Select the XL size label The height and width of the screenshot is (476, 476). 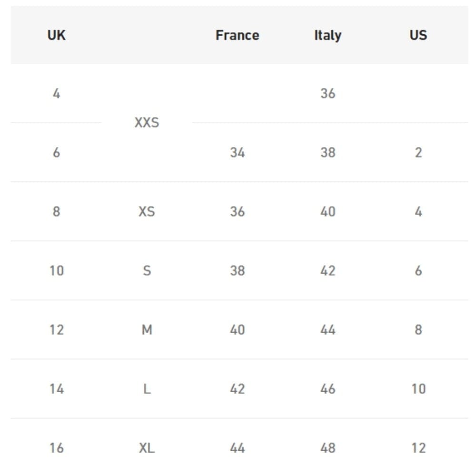click(x=147, y=448)
